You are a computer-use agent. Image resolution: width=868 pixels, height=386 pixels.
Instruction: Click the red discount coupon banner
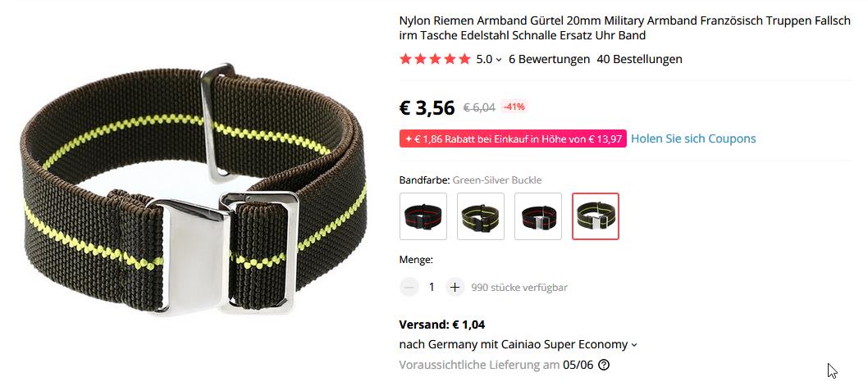[513, 139]
